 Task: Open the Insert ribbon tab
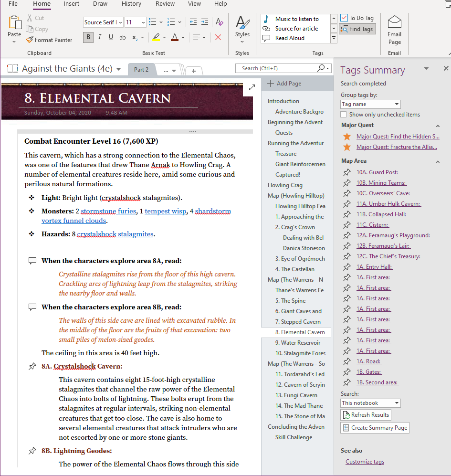point(71,4)
